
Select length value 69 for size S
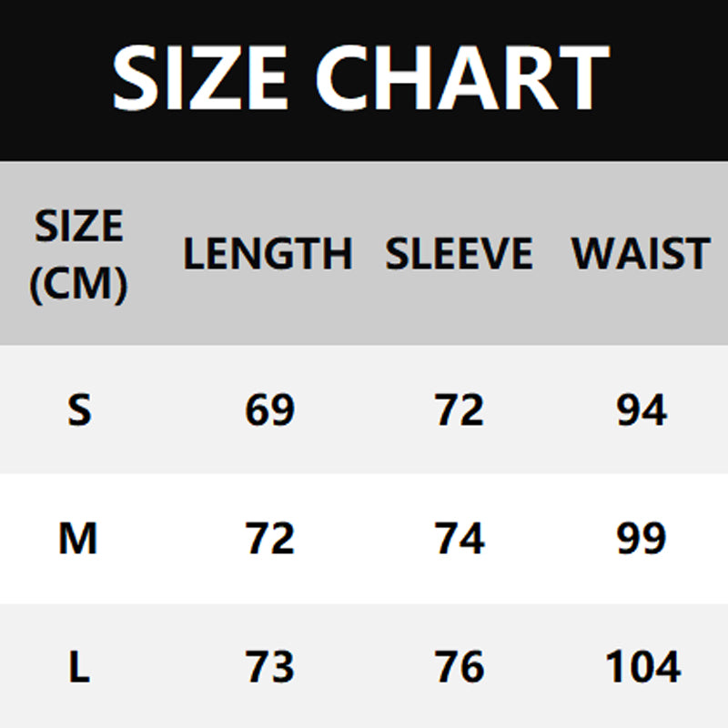(269, 410)
